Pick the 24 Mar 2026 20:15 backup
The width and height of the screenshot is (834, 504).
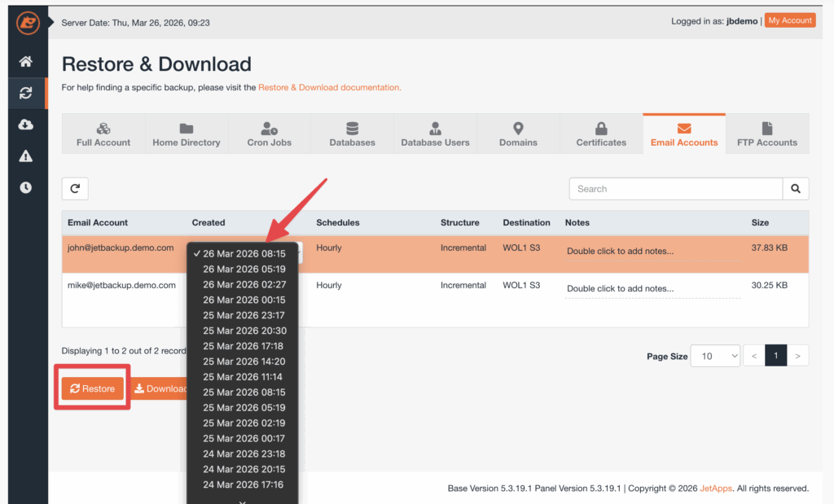[x=244, y=469]
